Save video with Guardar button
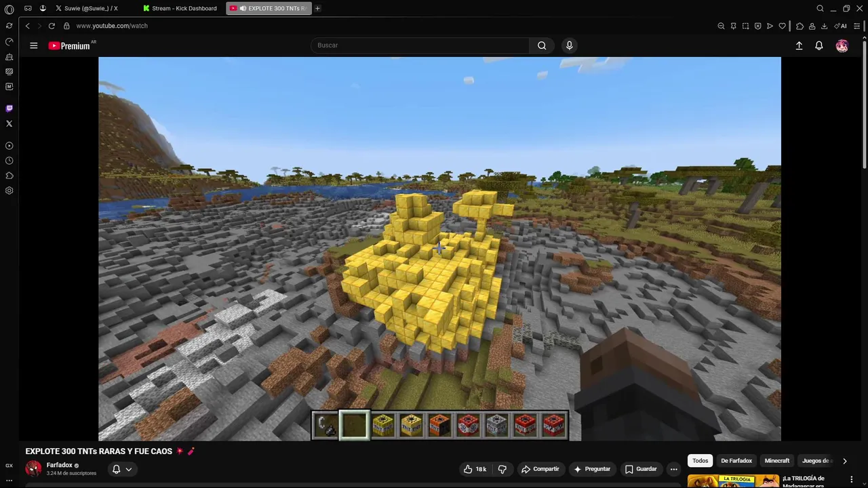868x488 pixels. pos(640,469)
